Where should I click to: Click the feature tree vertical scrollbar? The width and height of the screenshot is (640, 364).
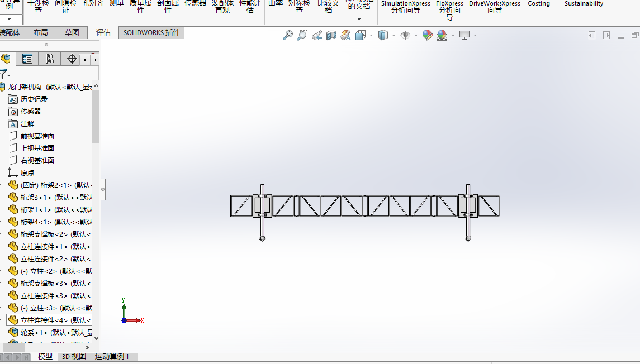click(x=96, y=116)
